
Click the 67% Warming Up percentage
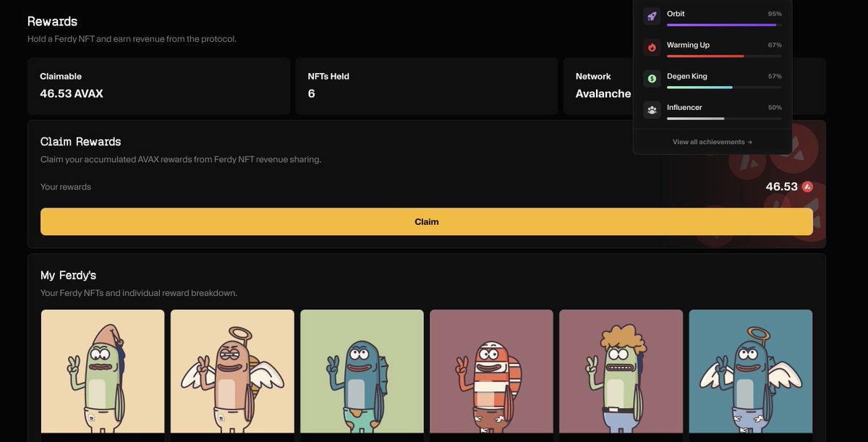click(x=775, y=45)
